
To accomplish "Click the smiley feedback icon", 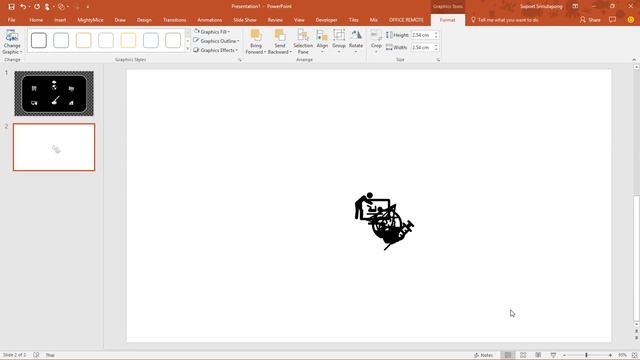I will point(631,20).
